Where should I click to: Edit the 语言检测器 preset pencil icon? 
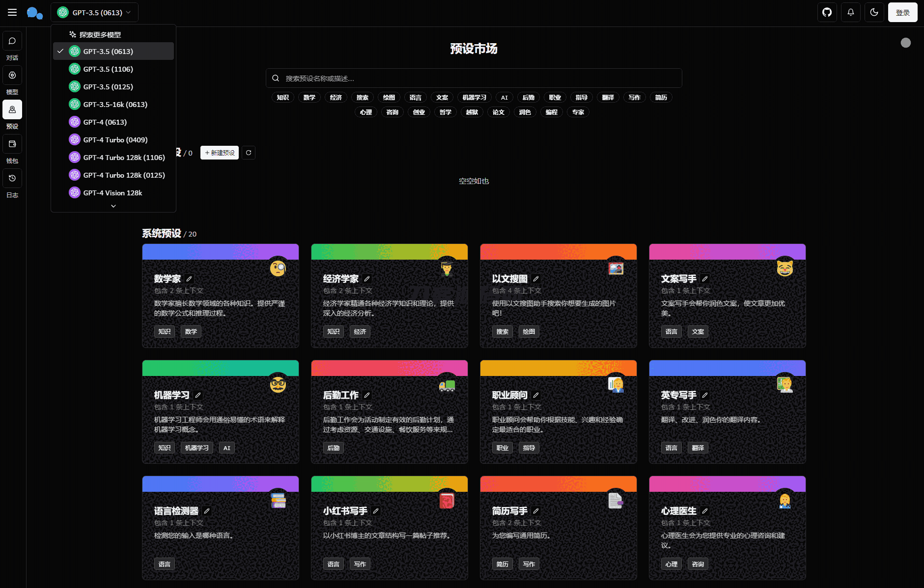(207, 511)
